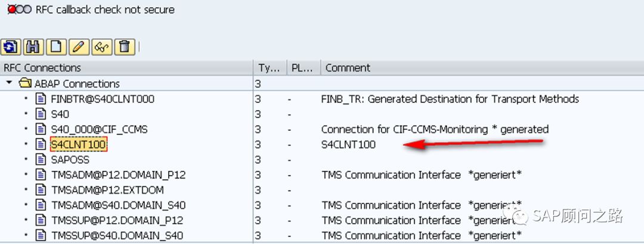
Task: Collapse the ABAP Connections tree node
Action: (10, 83)
